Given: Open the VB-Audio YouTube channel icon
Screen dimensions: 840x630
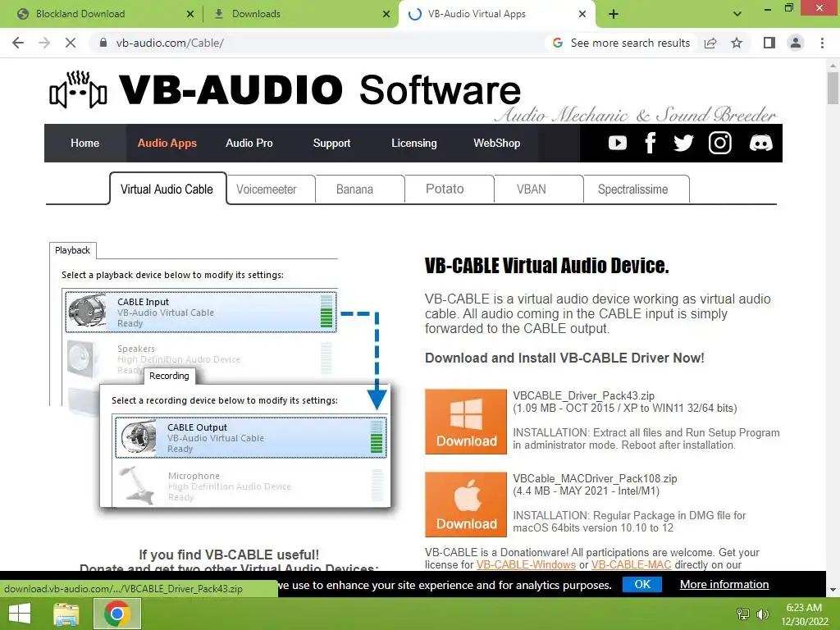Looking at the screenshot, I should coord(617,143).
